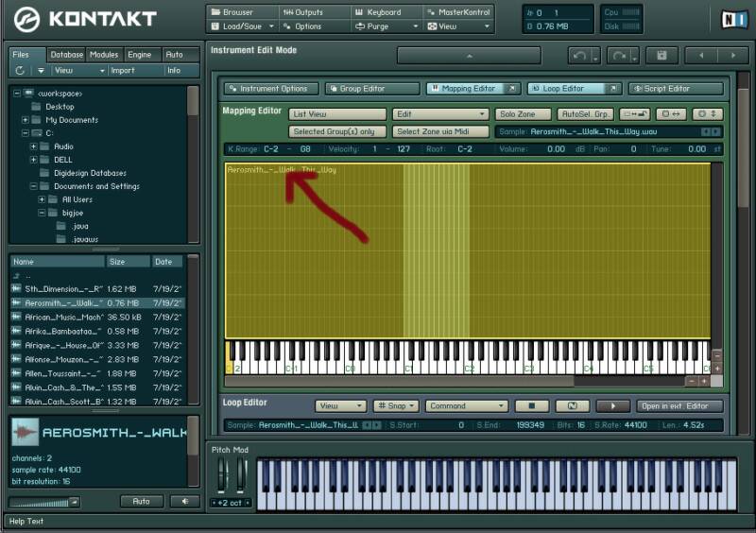The height and width of the screenshot is (533, 756).
Task: Switch to the Modules tab
Action: 104,55
